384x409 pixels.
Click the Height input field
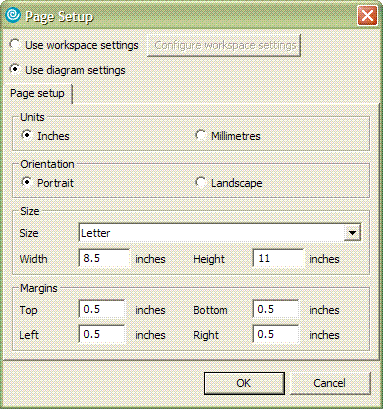[x=278, y=258]
